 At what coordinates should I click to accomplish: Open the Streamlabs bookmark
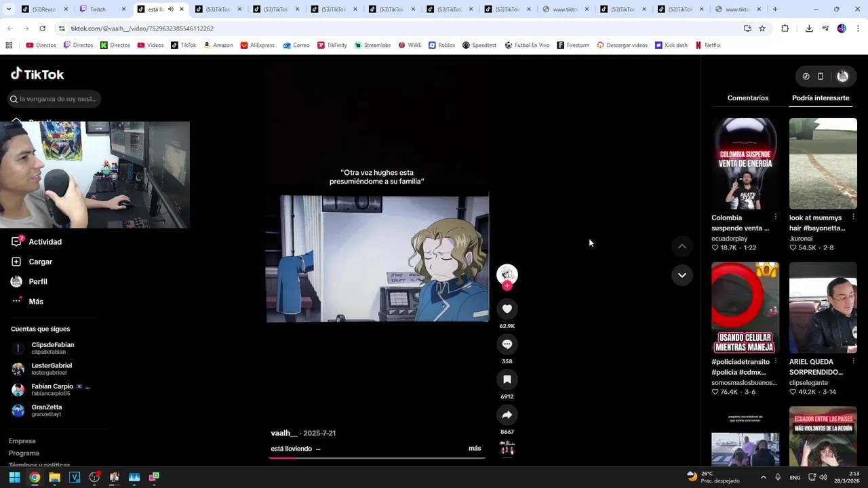[372, 45]
